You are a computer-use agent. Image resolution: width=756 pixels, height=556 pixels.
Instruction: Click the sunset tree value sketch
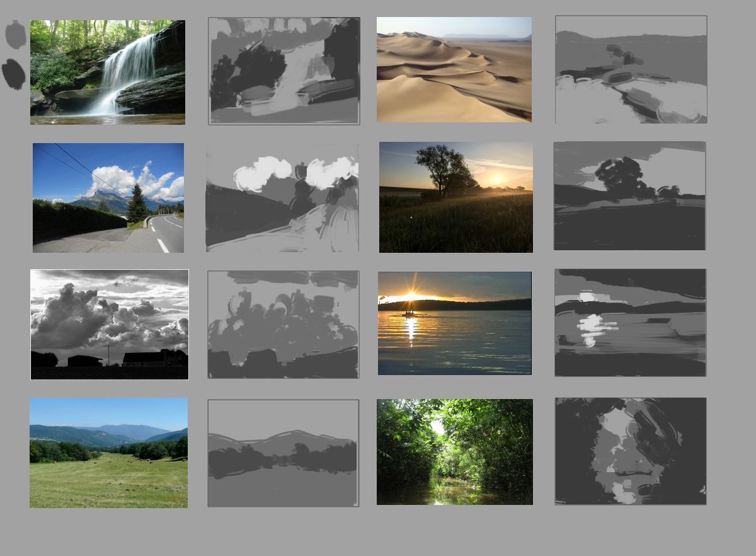[629, 196]
